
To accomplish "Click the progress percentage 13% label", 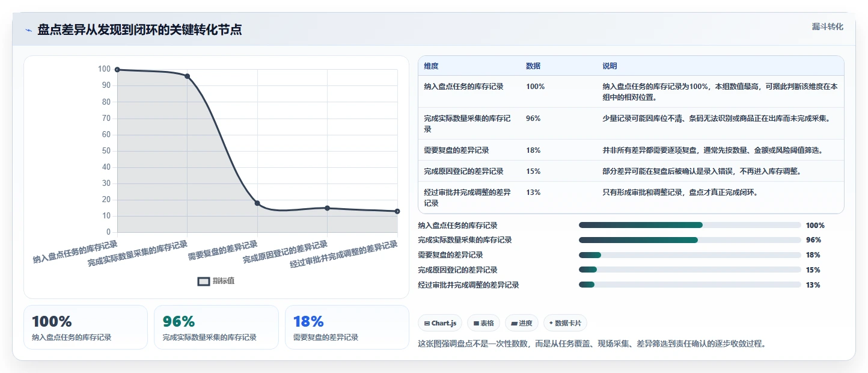I will pos(813,285).
